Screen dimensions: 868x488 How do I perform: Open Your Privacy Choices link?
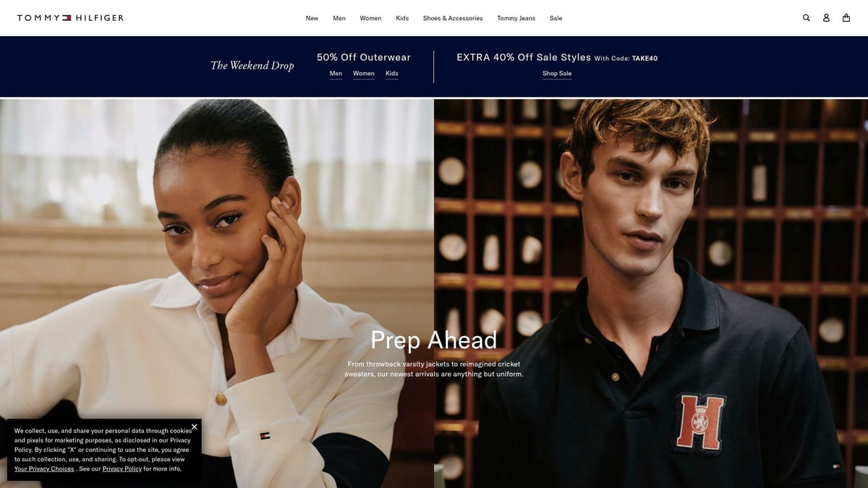pyautogui.click(x=44, y=469)
